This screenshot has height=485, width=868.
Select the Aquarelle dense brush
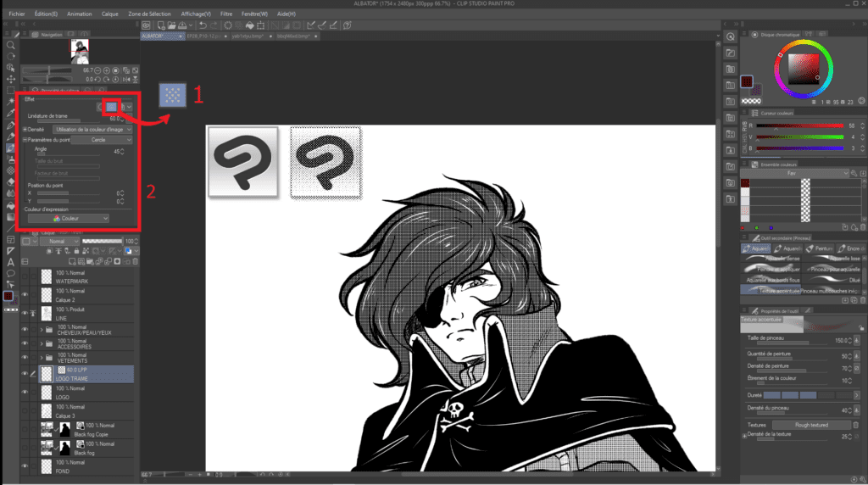coord(771,259)
